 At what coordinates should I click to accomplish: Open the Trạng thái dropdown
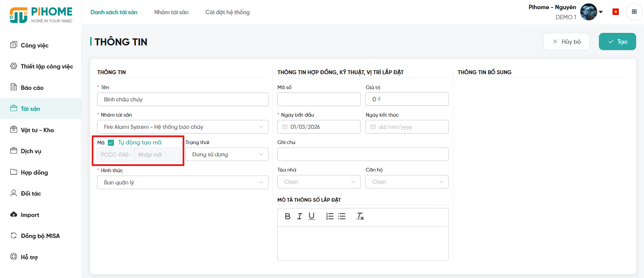[227, 154]
